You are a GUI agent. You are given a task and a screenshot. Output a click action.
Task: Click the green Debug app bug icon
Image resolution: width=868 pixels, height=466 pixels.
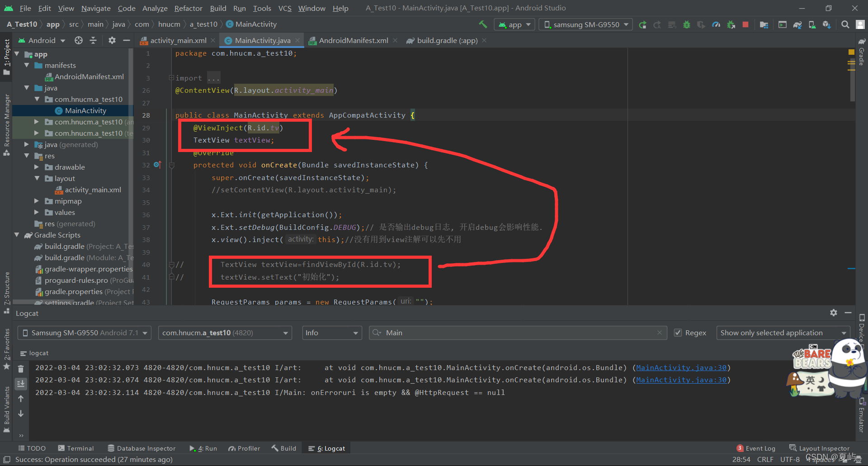pyautogui.click(x=686, y=24)
